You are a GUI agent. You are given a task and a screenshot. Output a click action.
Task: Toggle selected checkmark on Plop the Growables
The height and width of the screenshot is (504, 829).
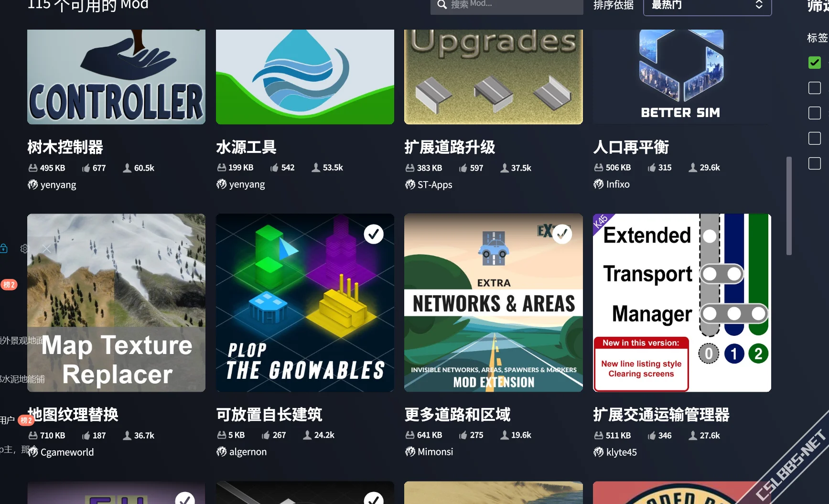click(x=374, y=234)
